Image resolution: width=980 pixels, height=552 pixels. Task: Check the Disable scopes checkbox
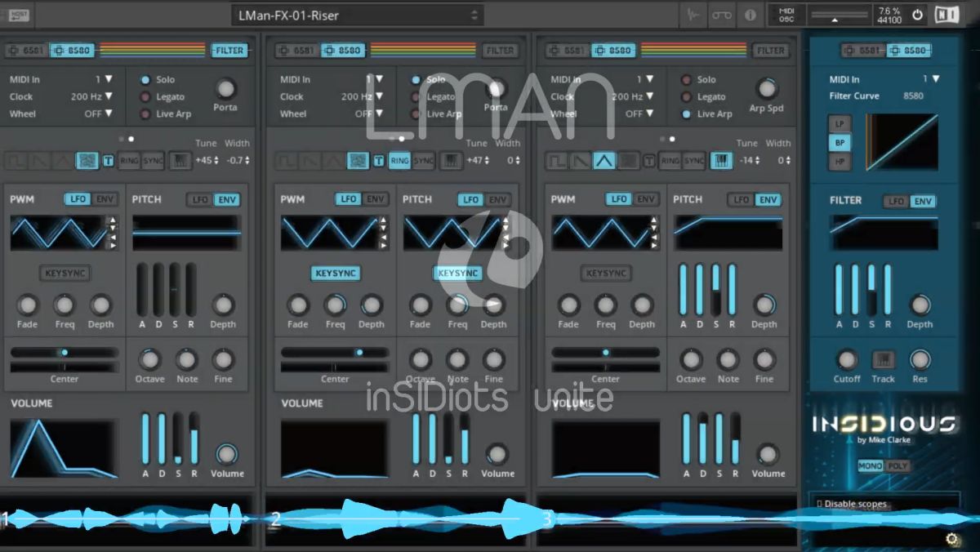[820, 504]
